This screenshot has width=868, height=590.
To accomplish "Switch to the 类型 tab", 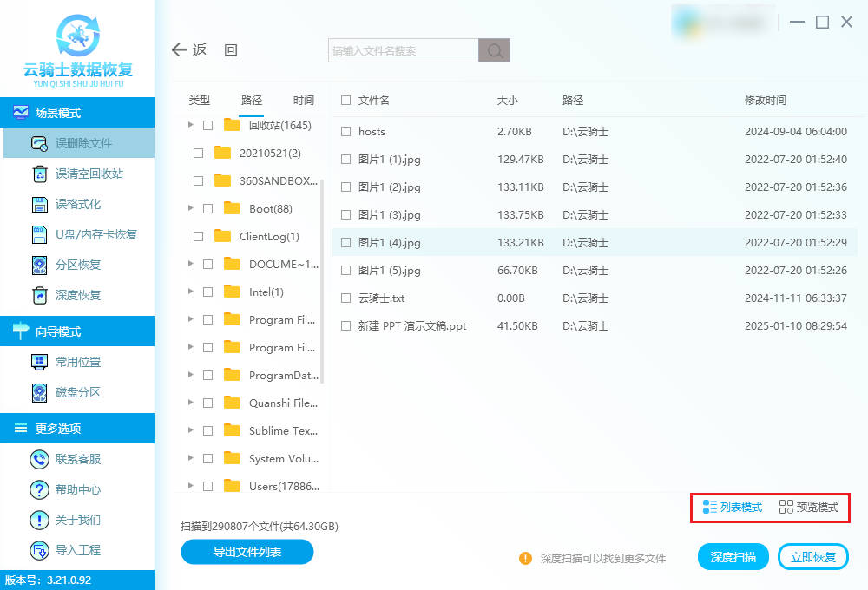I will click(200, 101).
